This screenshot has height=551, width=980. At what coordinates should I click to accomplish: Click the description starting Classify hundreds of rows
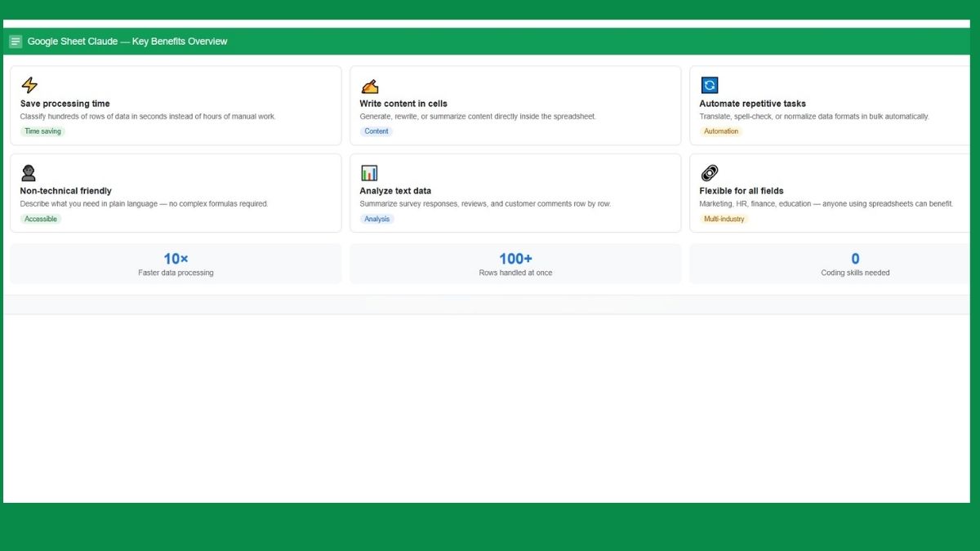pyautogui.click(x=148, y=117)
